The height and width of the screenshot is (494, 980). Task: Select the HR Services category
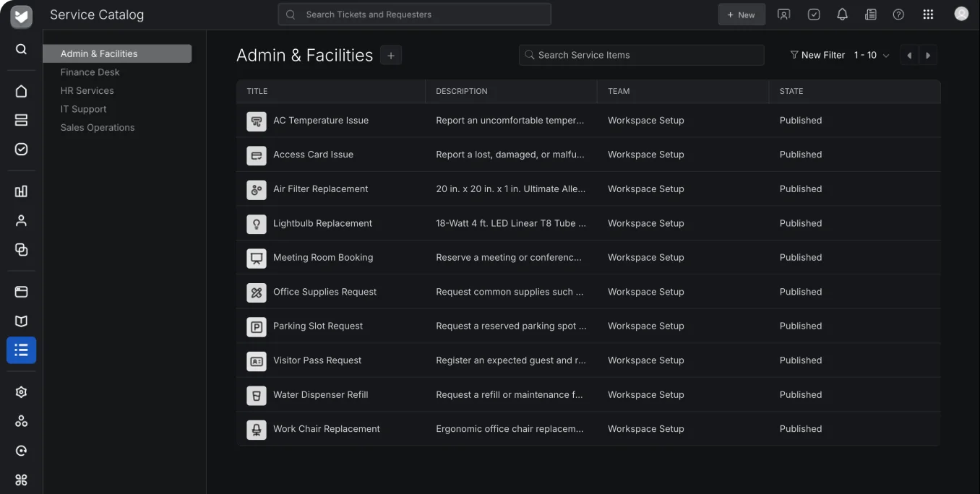(87, 90)
